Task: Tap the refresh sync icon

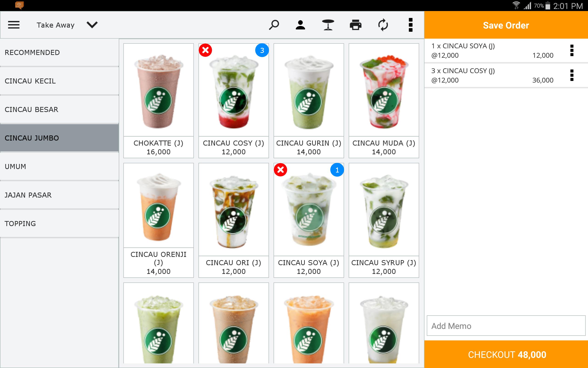Action: [383, 25]
